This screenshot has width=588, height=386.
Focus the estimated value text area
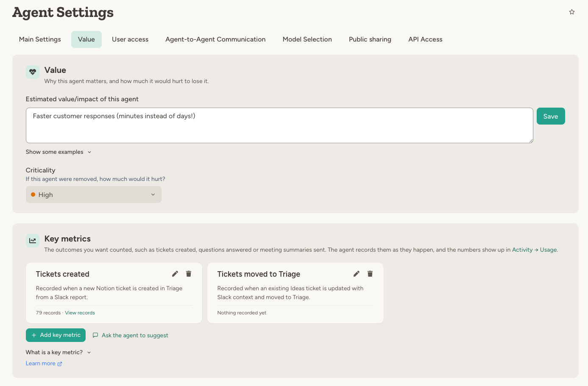pyautogui.click(x=279, y=125)
